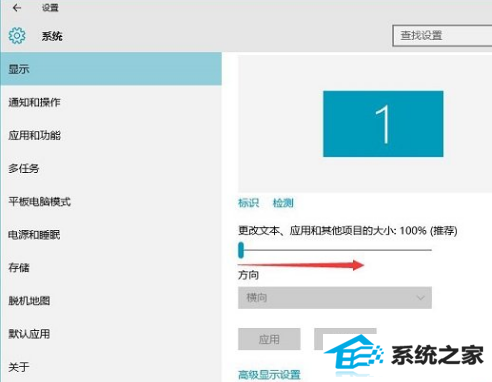Open 应用和功能 settings page
This screenshot has width=492, height=382.
[111, 135]
